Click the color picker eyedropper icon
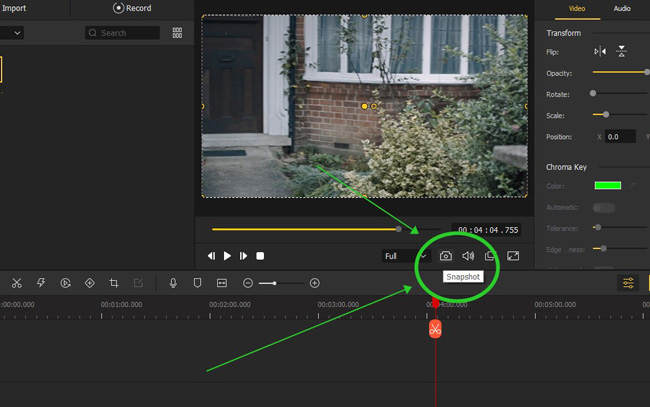 632,186
